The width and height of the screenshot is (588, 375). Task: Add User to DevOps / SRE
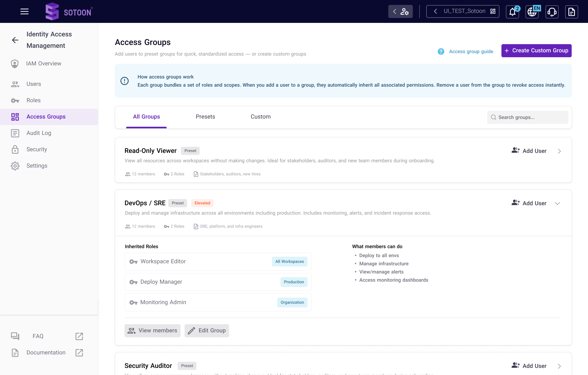coord(529,203)
